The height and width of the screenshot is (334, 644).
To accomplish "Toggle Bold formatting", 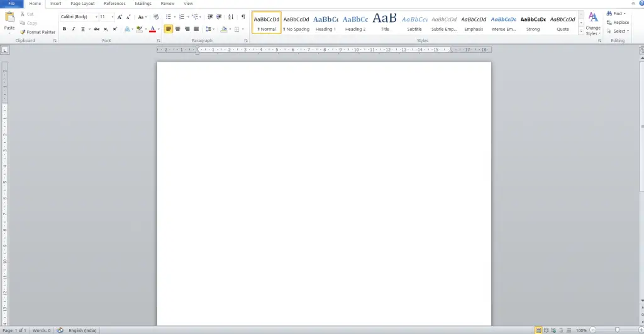I will [x=65, y=29].
